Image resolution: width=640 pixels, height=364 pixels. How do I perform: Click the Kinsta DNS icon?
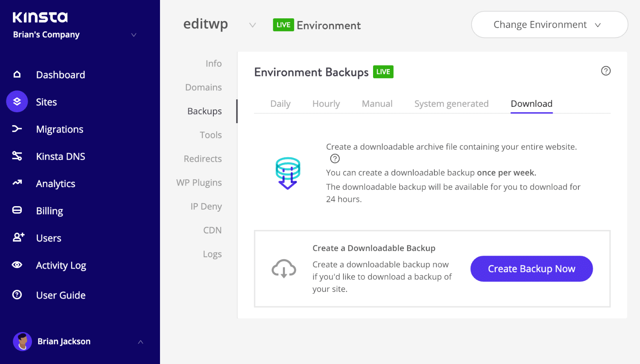coord(17,156)
